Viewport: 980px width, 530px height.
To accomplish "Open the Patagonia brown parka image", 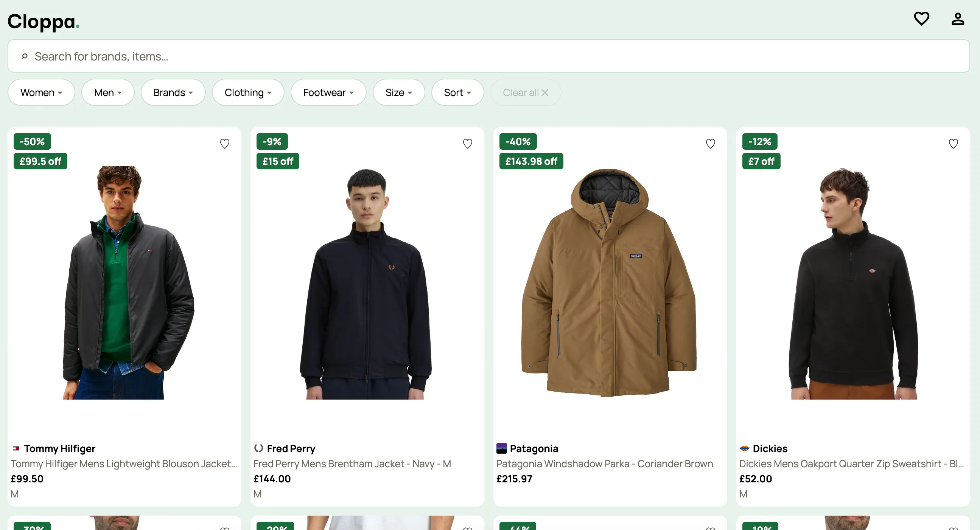I will [x=610, y=282].
